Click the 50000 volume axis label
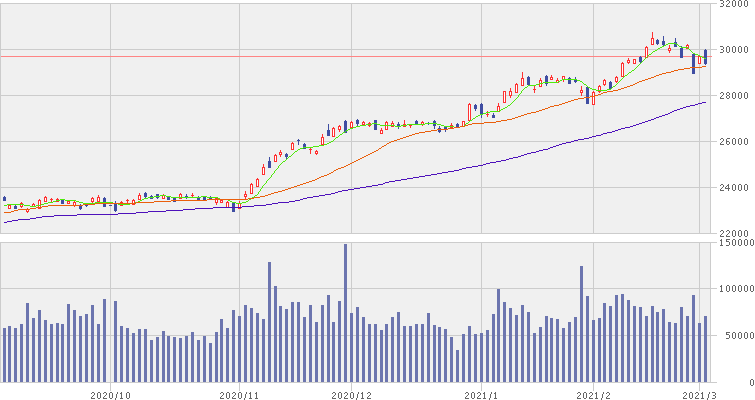This screenshot has height=400, width=755. pos(735,336)
